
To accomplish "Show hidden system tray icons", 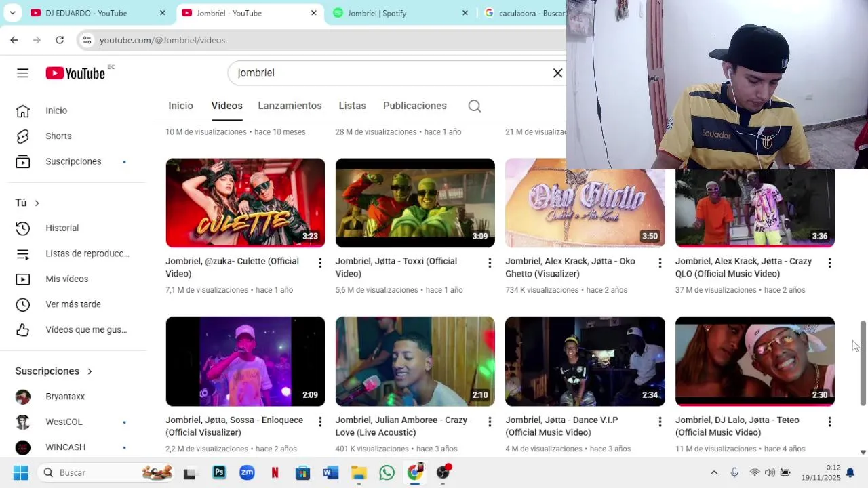I will pos(714,472).
